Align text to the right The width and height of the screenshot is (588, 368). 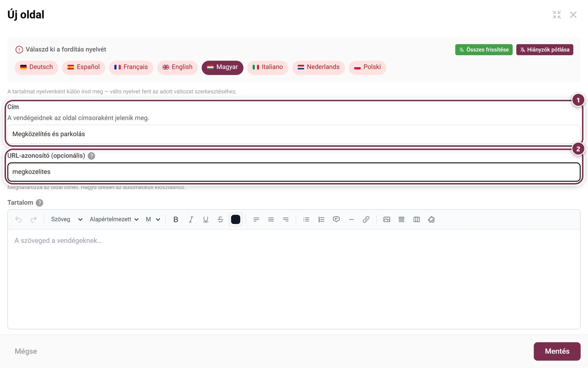tap(286, 220)
